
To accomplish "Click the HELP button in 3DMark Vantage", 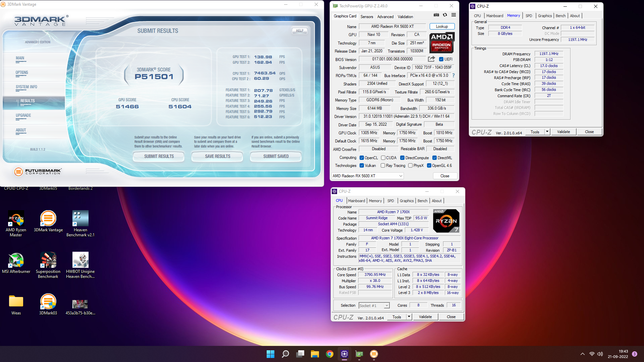I will [x=300, y=31].
